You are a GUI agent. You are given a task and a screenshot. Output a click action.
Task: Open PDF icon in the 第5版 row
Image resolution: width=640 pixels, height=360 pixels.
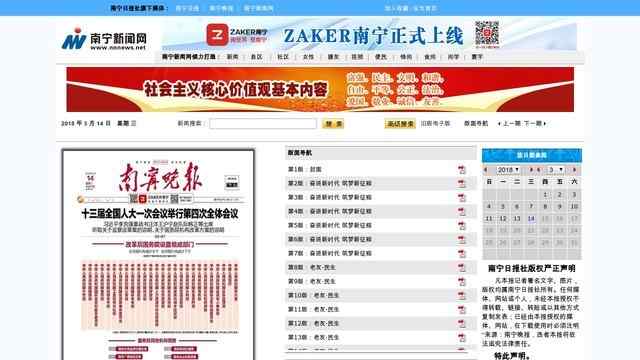(462, 226)
